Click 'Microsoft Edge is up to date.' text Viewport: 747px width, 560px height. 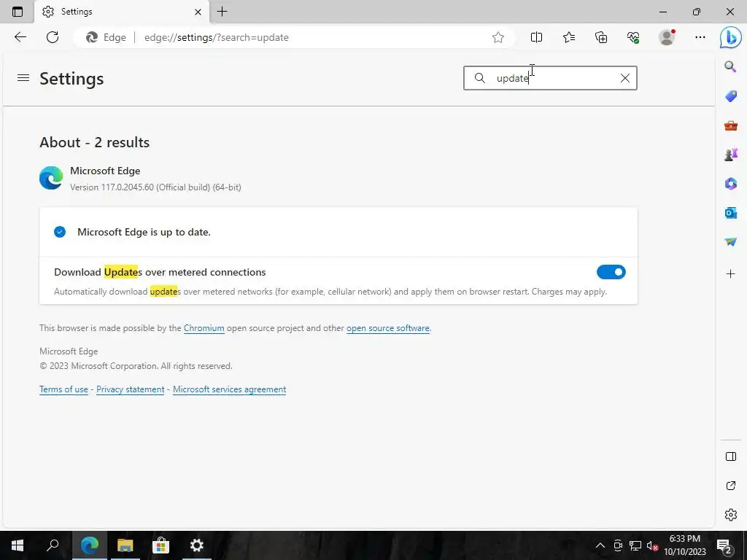(x=144, y=232)
